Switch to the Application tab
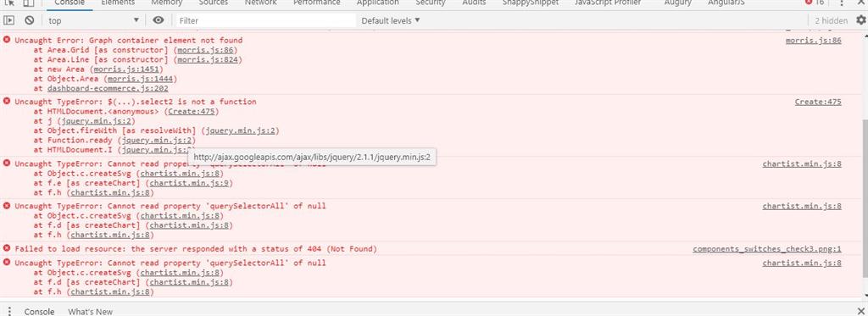This screenshot has height=316, width=868. (378, 3)
